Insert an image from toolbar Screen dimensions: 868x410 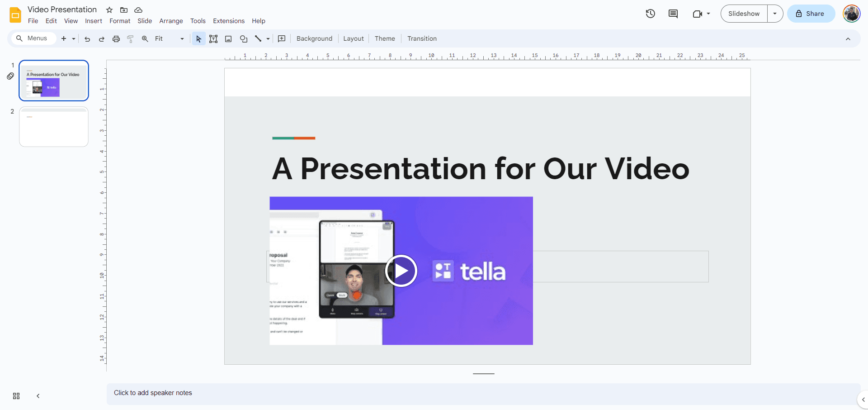[x=228, y=39]
